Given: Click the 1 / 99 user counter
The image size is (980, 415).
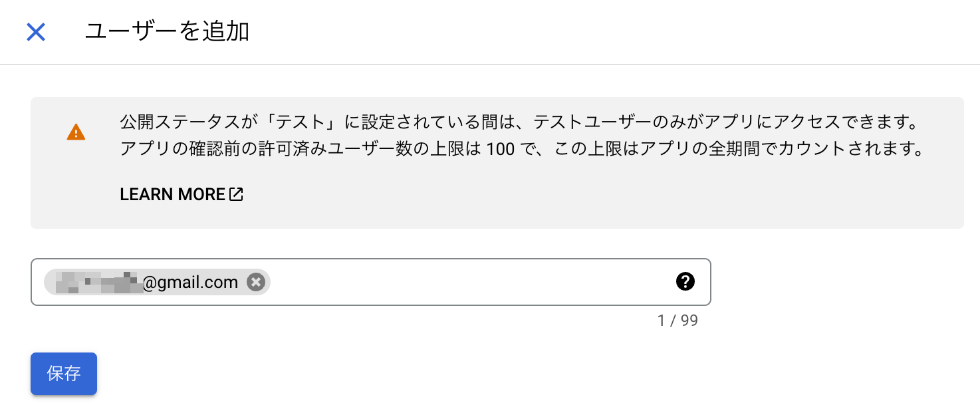Looking at the screenshot, I should pyautogui.click(x=677, y=321).
